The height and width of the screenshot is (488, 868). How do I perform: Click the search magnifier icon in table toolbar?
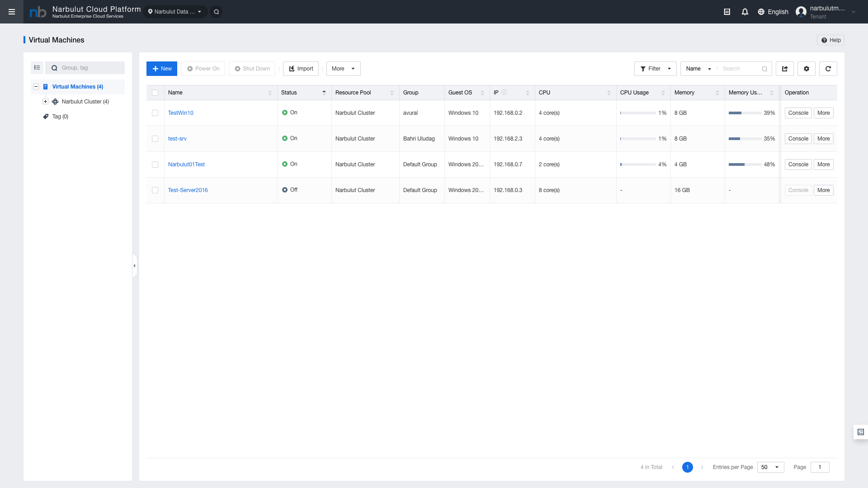click(764, 69)
